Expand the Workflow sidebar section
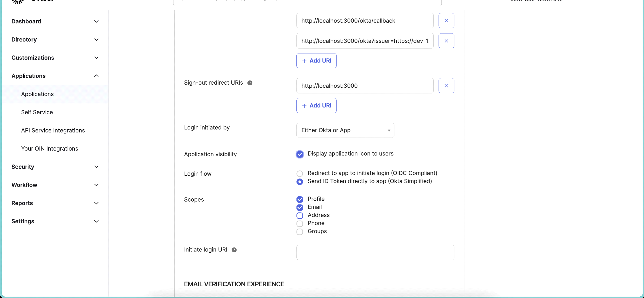The image size is (644, 298). point(55,185)
